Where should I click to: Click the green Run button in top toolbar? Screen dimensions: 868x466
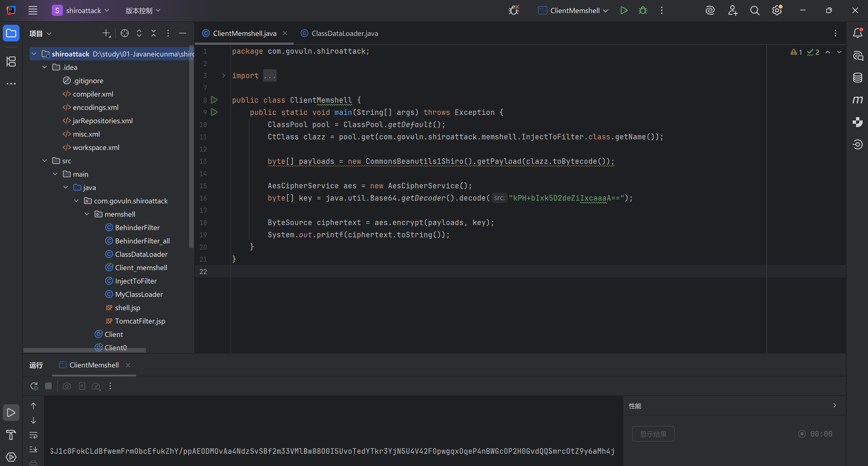(623, 11)
